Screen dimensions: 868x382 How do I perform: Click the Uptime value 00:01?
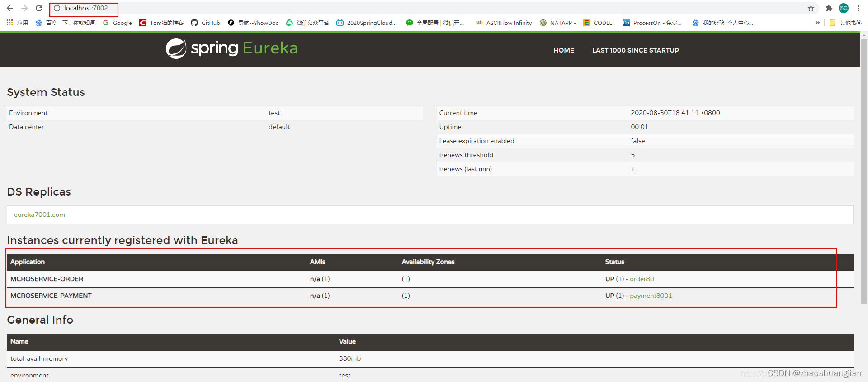639,127
